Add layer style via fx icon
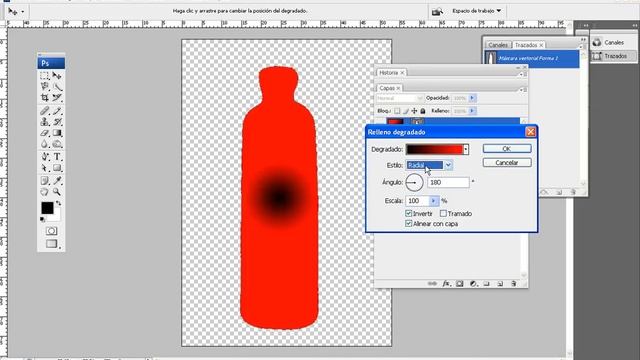640x360 pixels. [x=447, y=283]
